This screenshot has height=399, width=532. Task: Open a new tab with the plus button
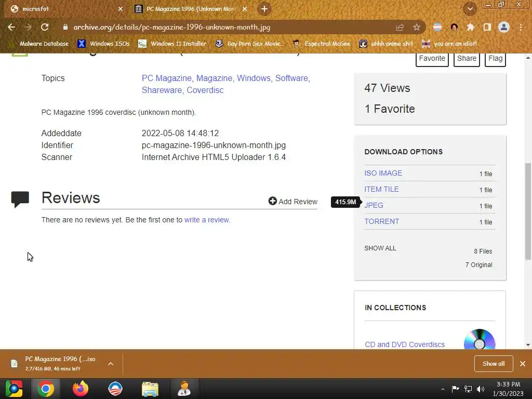point(264,9)
